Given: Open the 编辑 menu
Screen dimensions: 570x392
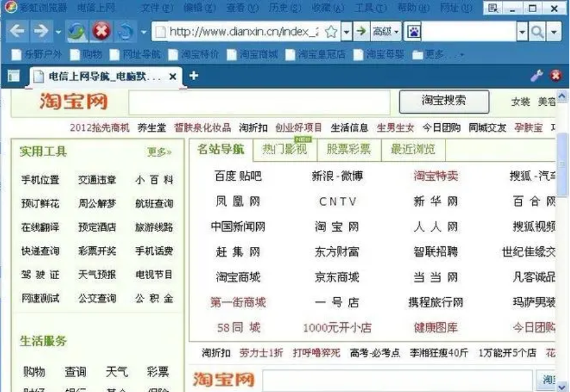Looking at the screenshot, I should 199,8.
